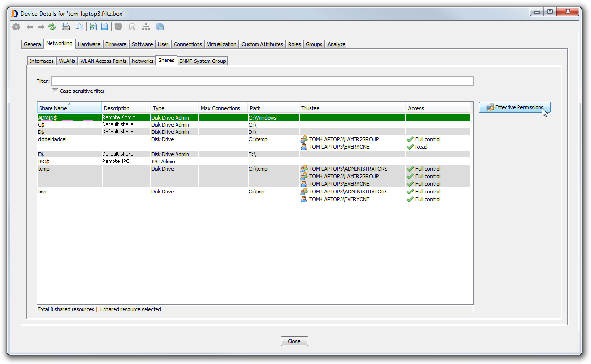Export the shares list to Excel

pos(93,27)
